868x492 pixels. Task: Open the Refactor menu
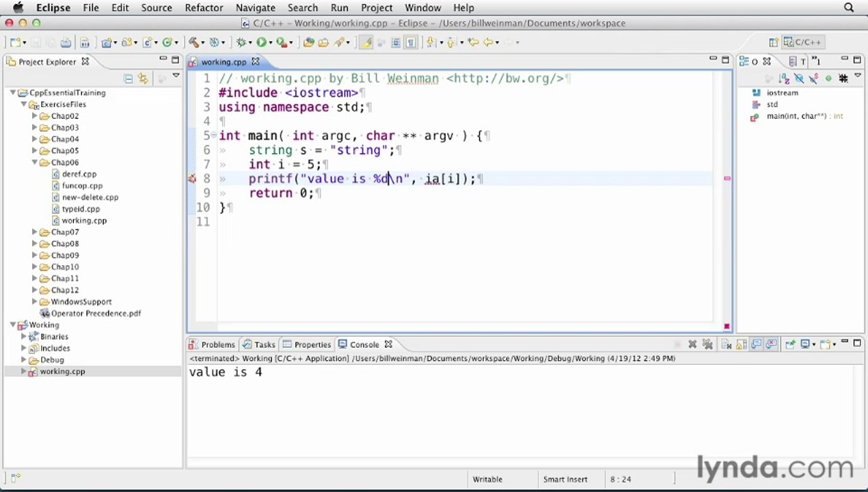pyautogui.click(x=204, y=8)
